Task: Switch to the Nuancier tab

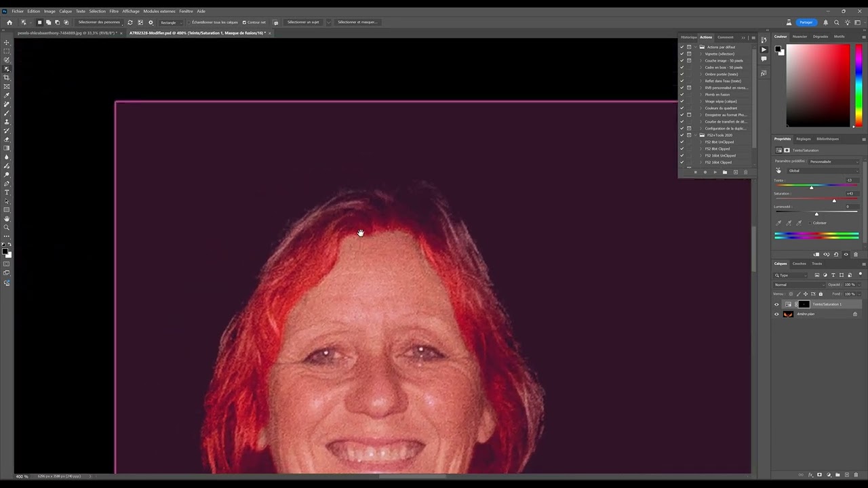Action: pyautogui.click(x=800, y=37)
